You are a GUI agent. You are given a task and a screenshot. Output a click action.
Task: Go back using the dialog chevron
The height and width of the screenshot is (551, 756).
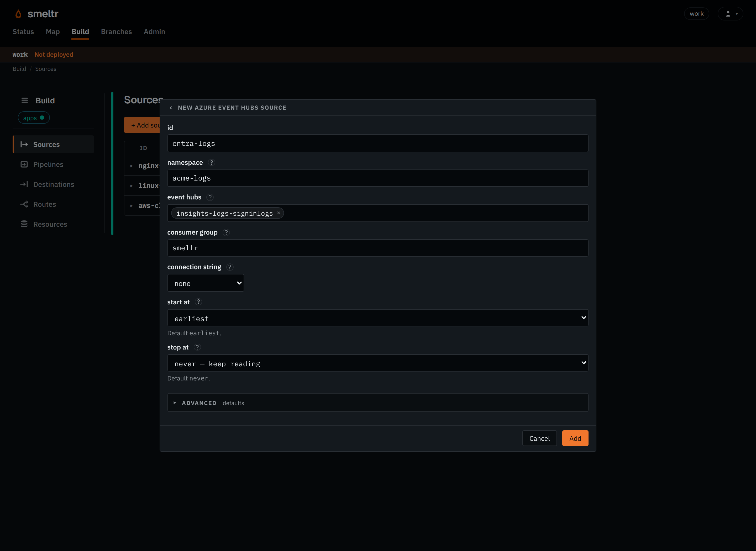(171, 108)
